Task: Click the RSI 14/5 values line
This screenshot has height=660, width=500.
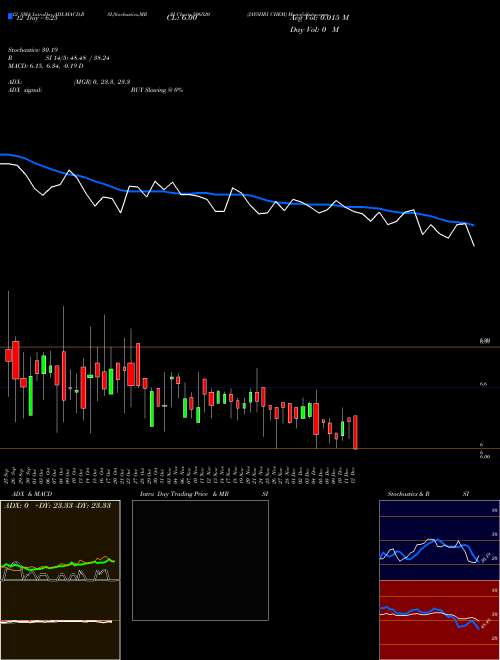Action: (59, 58)
